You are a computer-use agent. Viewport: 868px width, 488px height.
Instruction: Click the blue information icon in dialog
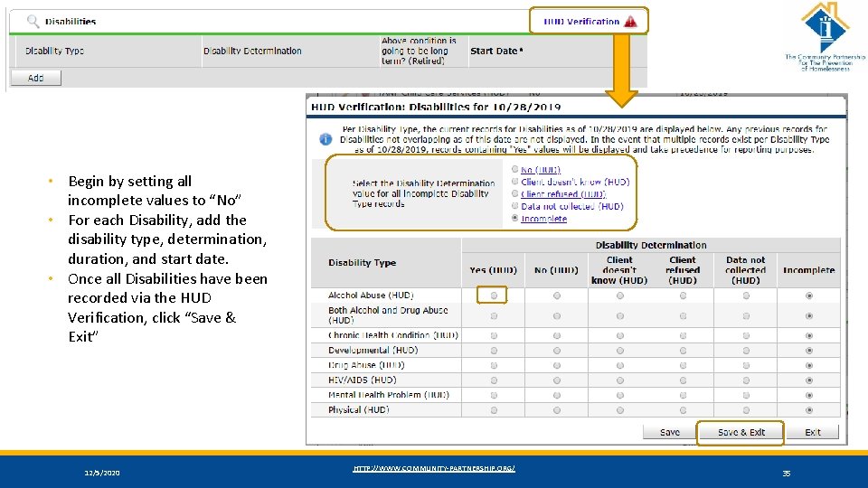[x=325, y=139]
